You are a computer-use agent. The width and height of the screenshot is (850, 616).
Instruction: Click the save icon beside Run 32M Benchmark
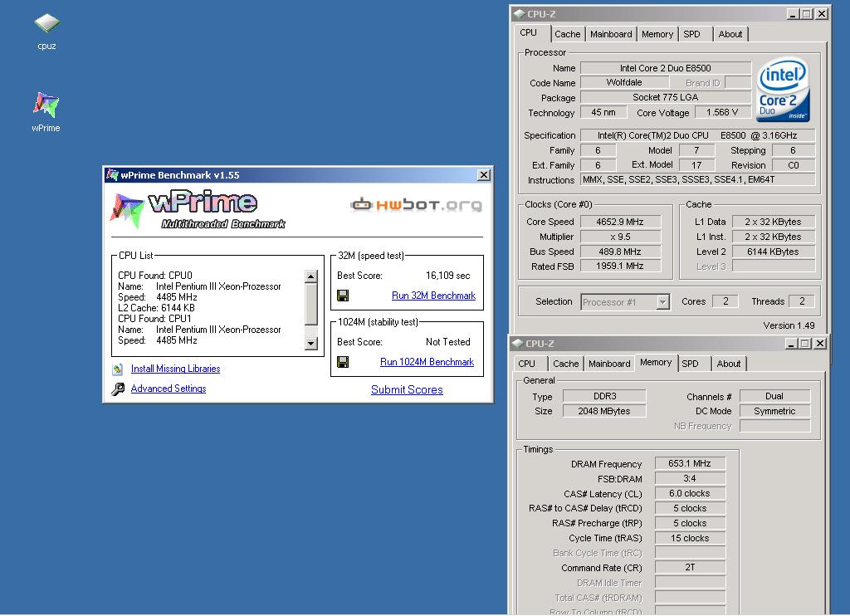343,296
